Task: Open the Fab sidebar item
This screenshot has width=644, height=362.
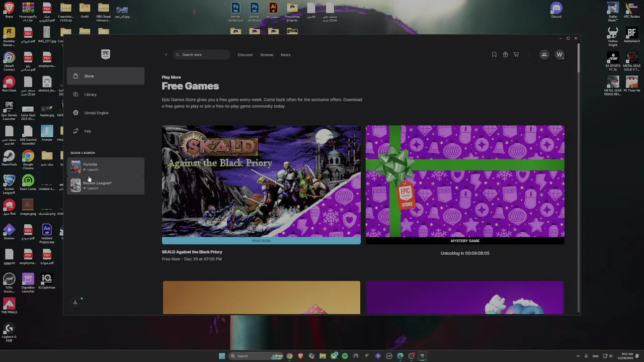Action: click(x=106, y=131)
